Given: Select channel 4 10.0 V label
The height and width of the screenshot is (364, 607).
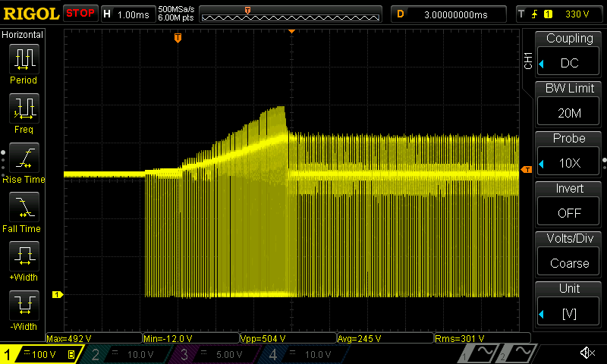Looking at the screenshot, I should click(x=317, y=355).
